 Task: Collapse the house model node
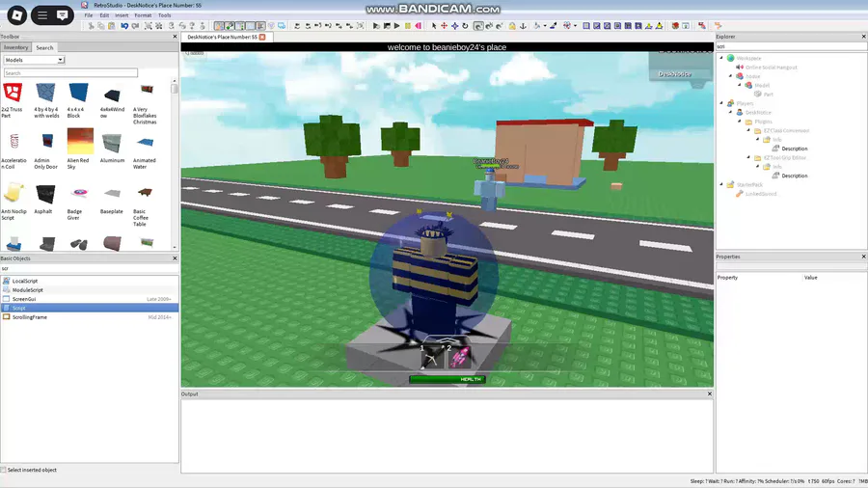[x=731, y=76]
